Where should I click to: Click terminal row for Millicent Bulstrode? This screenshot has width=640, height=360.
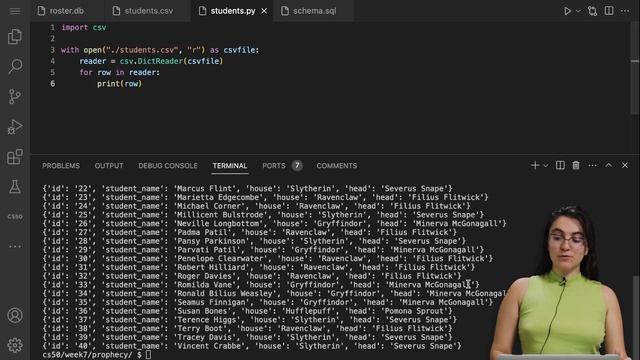click(263, 215)
